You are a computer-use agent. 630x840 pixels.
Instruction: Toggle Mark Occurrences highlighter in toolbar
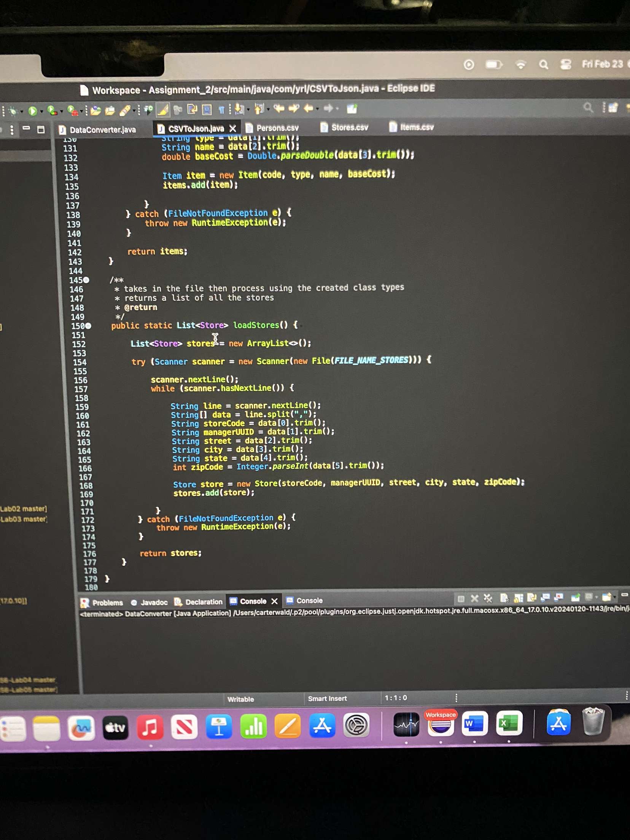tap(163, 110)
